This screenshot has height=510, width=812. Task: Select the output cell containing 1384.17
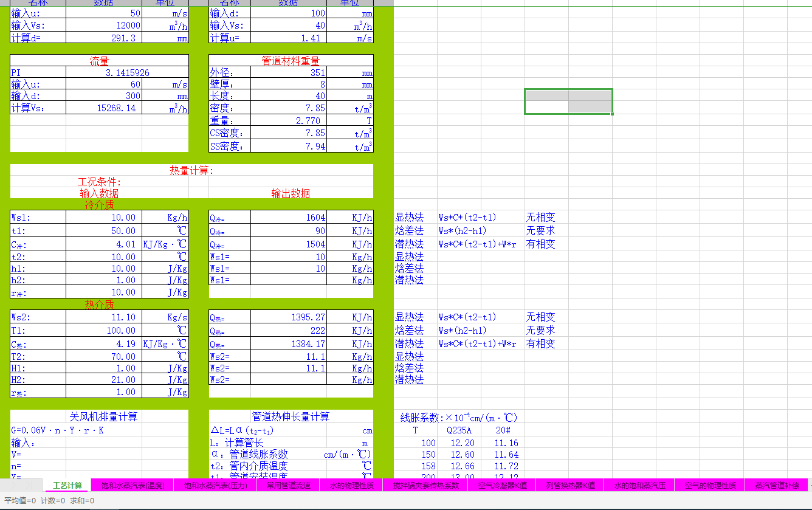point(289,344)
